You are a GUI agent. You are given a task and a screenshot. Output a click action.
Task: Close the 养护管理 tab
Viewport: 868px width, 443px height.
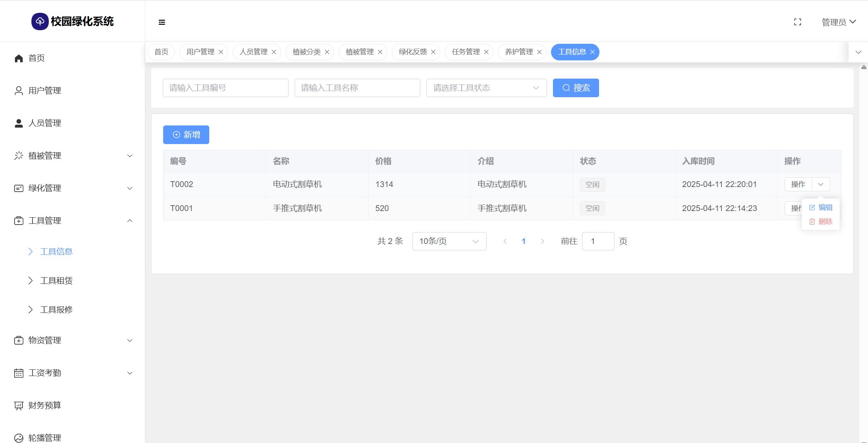pos(539,52)
